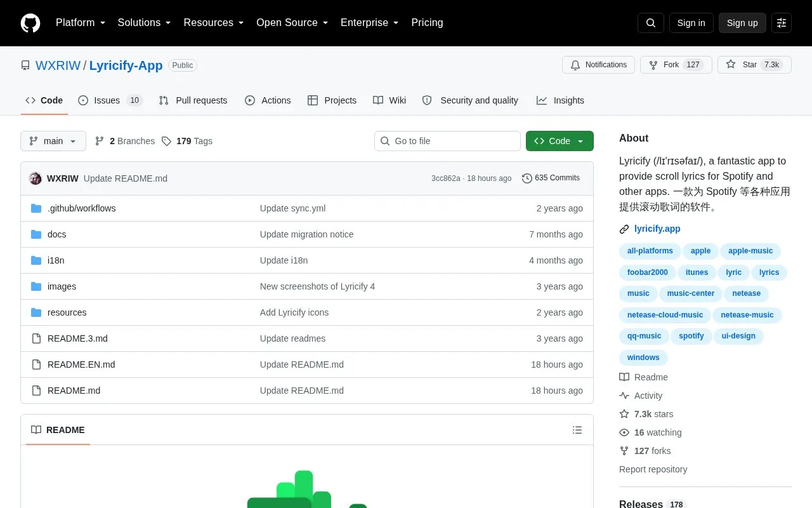Click the Sign in button
812x508 pixels.
click(x=691, y=23)
